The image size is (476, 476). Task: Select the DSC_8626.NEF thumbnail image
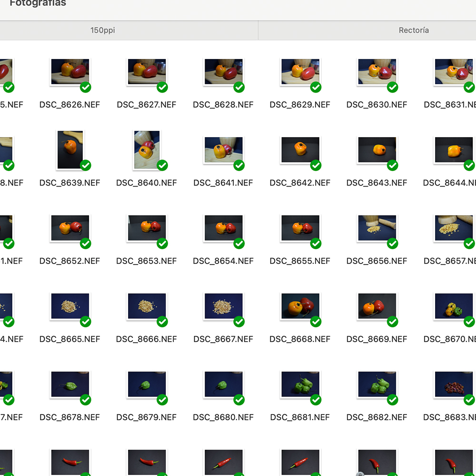click(70, 72)
